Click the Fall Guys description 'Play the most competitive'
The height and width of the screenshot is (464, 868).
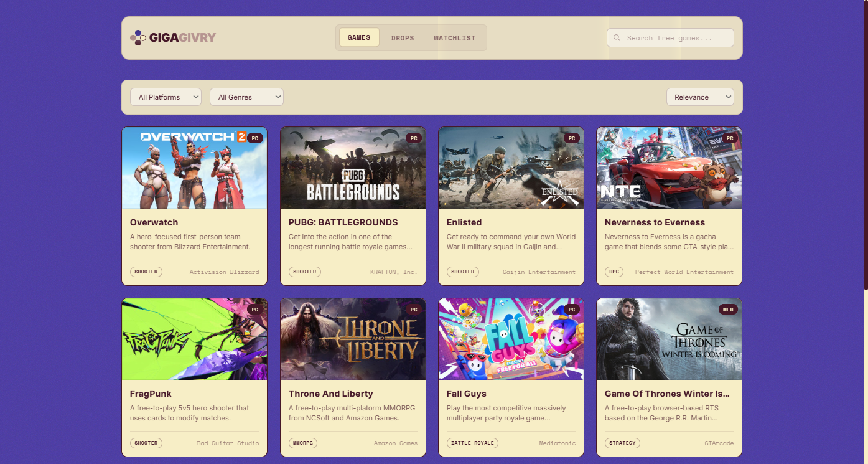506,413
